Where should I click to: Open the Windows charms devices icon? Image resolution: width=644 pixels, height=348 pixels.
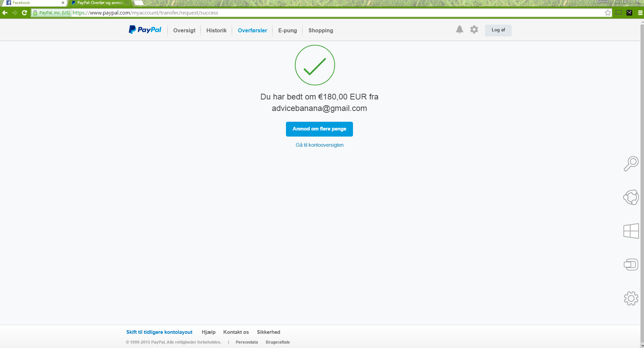631,265
